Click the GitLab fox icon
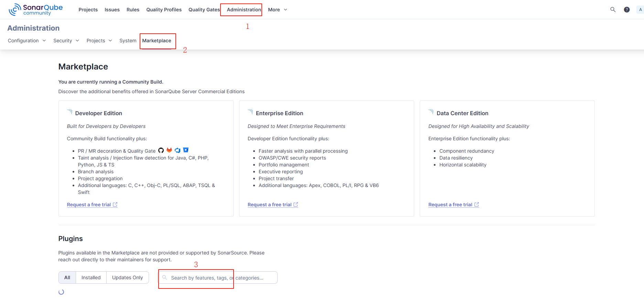The width and height of the screenshot is (644, 305). coord(169,150)
